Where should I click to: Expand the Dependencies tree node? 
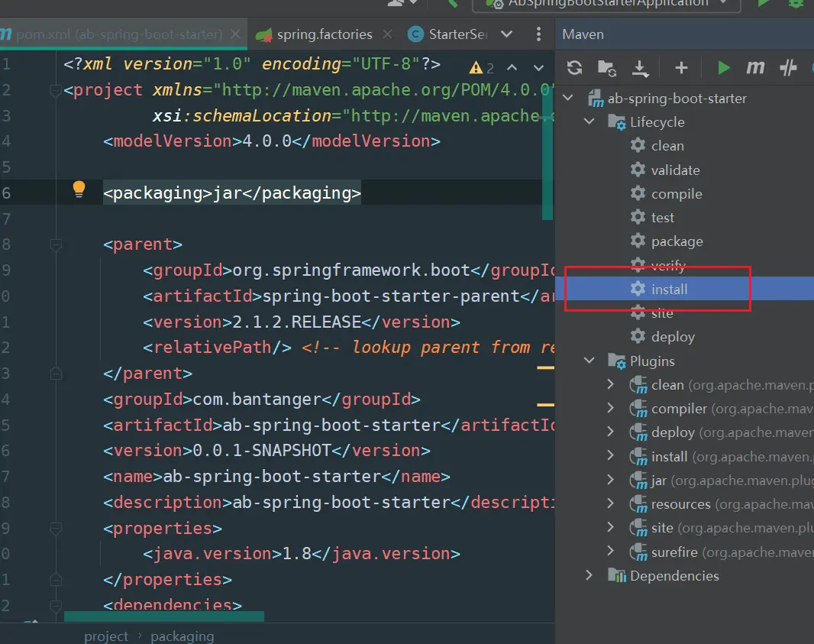[x=590, y=575]
